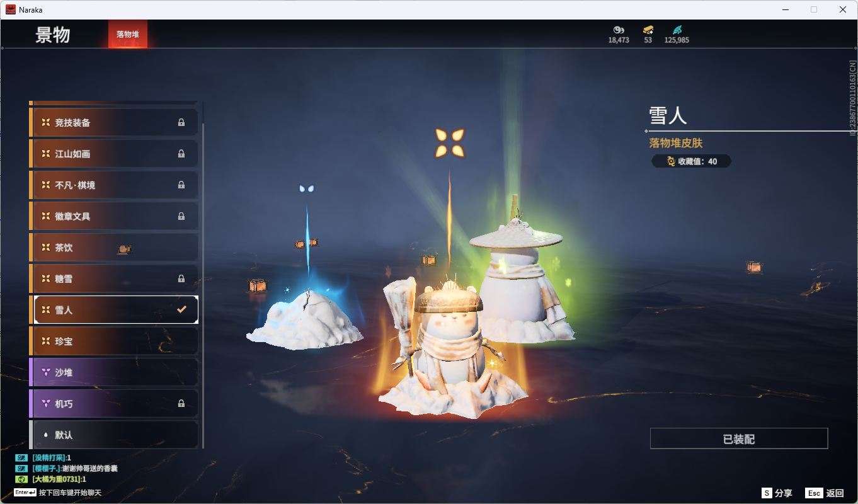The height and width of the screenshot is (504, 858).
Task: Click the silver coin currency icon
Action: (x=618, y=30)
